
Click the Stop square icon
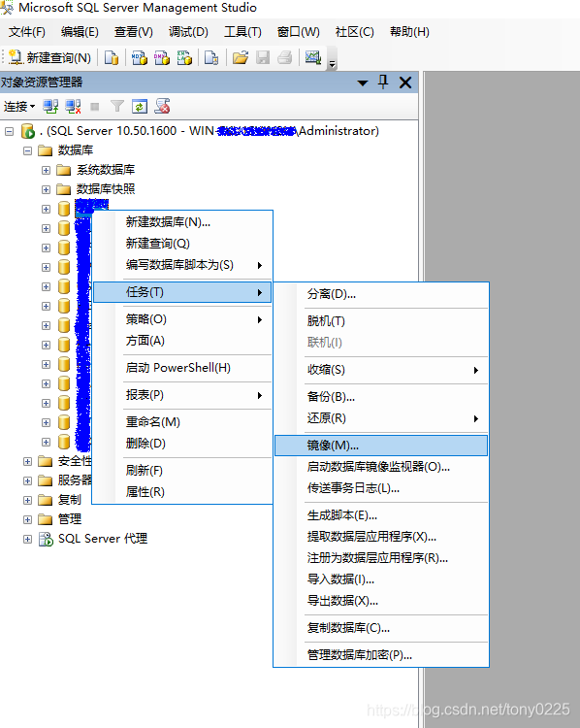[x=95, y=107]
